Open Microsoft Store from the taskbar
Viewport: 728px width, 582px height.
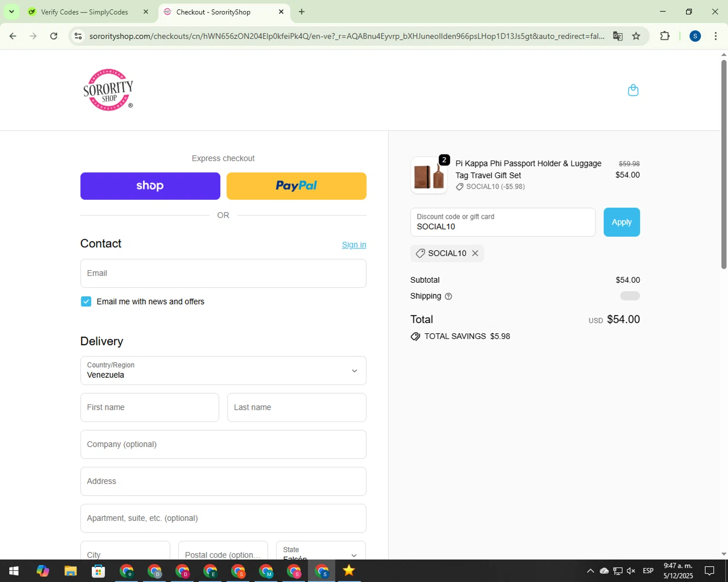pyautogui.click(x=99, y=571)
